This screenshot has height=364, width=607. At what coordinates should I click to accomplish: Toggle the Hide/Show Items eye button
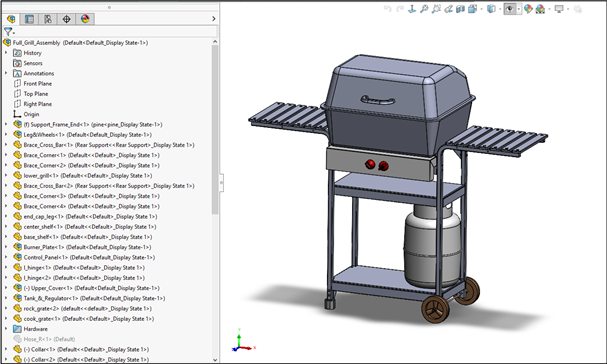(510, 9)
